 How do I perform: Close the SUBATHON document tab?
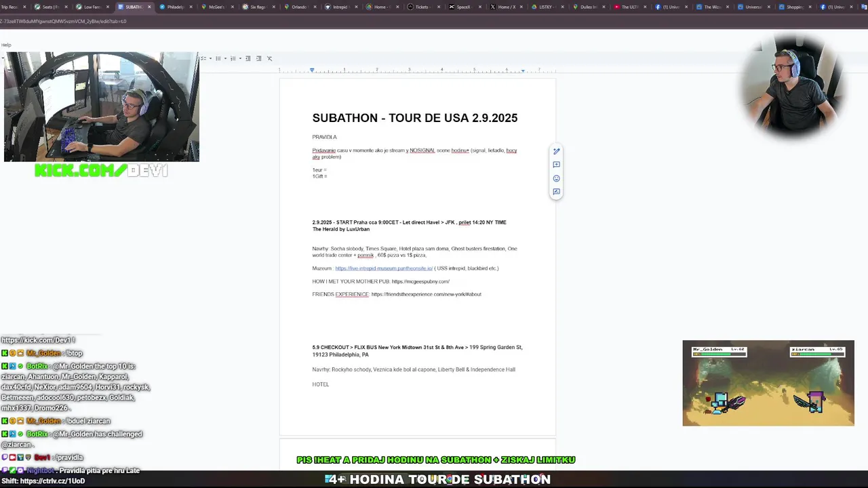[149, 7]
